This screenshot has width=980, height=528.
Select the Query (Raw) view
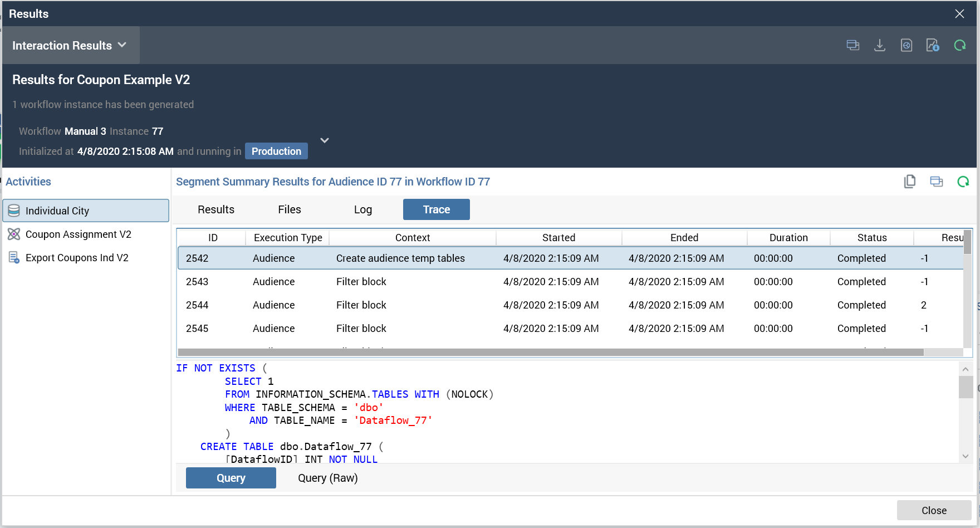click(x=327, y=478)
